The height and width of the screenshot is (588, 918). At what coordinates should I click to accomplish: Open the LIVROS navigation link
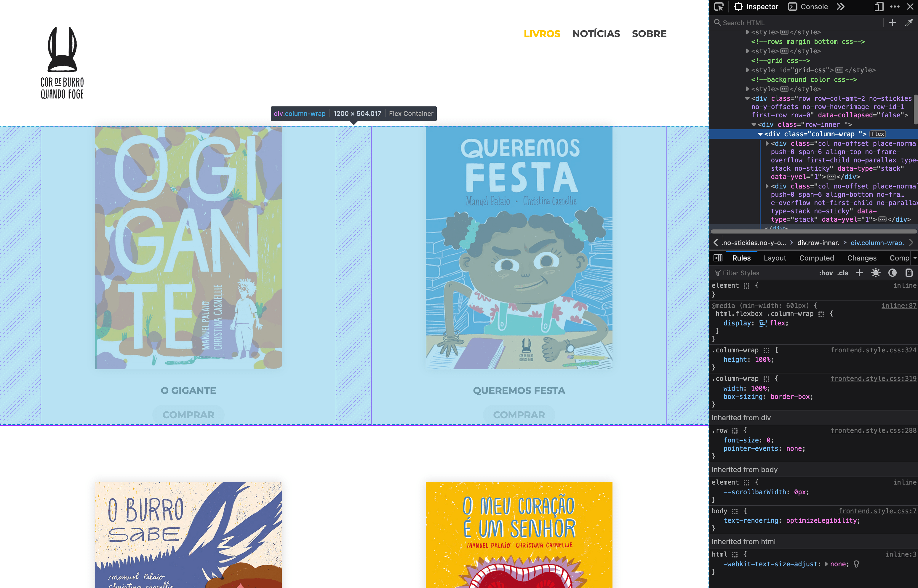tap(542, 33)
